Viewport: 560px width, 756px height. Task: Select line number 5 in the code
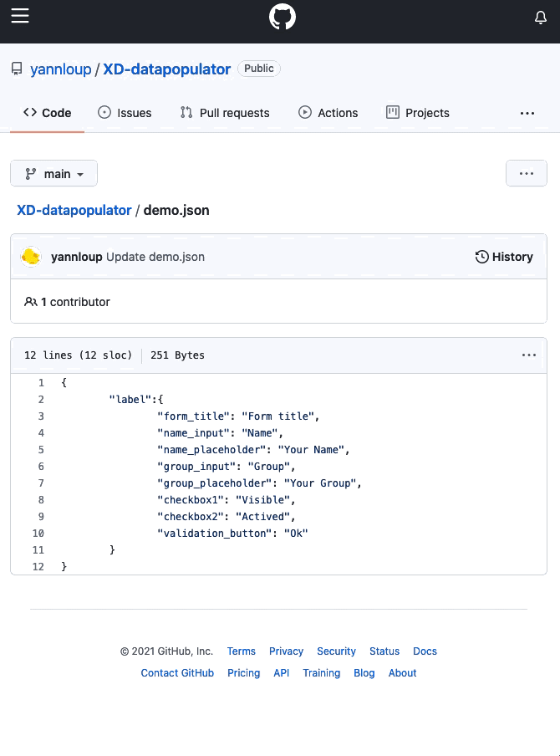click(x=41, y=450)
